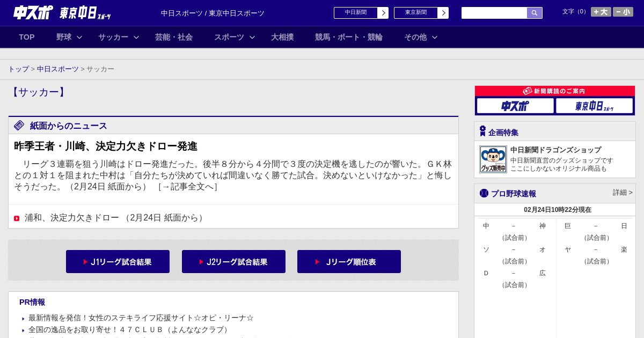Open the その他 menu
The image size is (644, 338).
(x=415, y=37)
